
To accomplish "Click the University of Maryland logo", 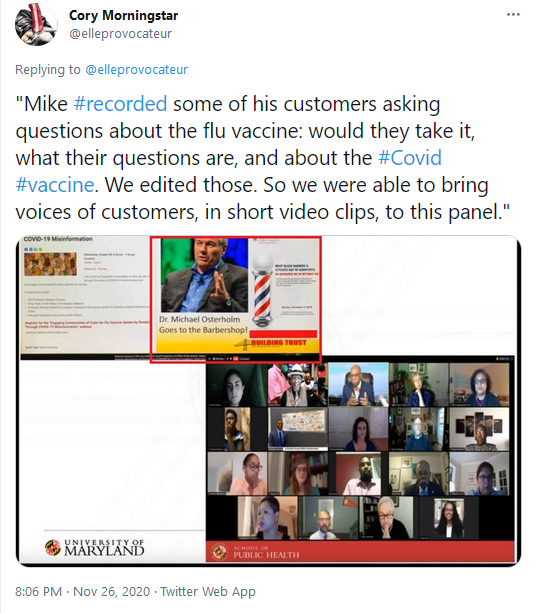I will click(x=94, y=548).
